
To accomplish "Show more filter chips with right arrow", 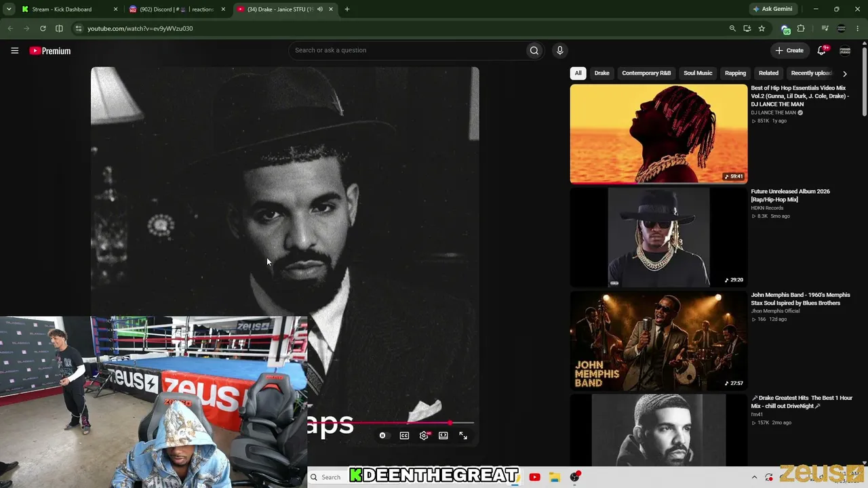I will pos(844,73).
